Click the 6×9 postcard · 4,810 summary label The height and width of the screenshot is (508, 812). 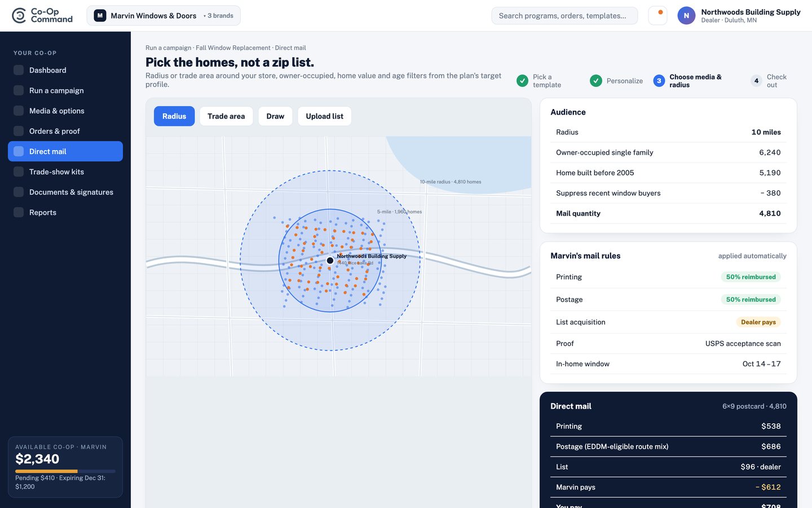754,406
